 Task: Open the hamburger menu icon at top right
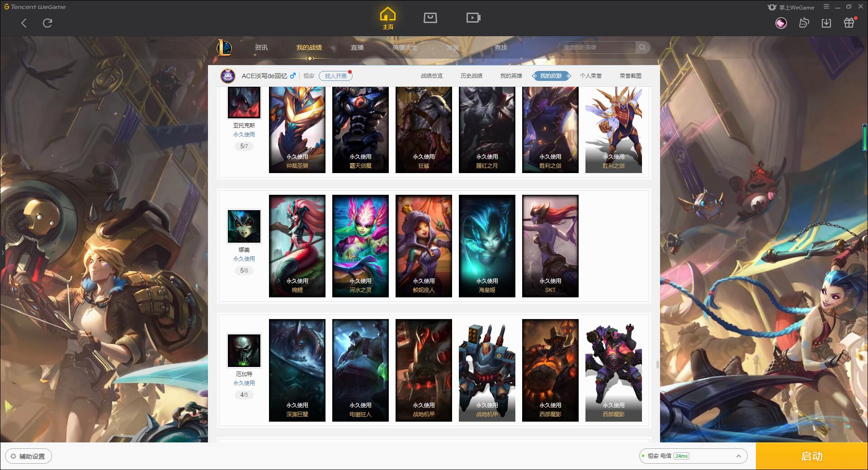[x=826, y=7]
